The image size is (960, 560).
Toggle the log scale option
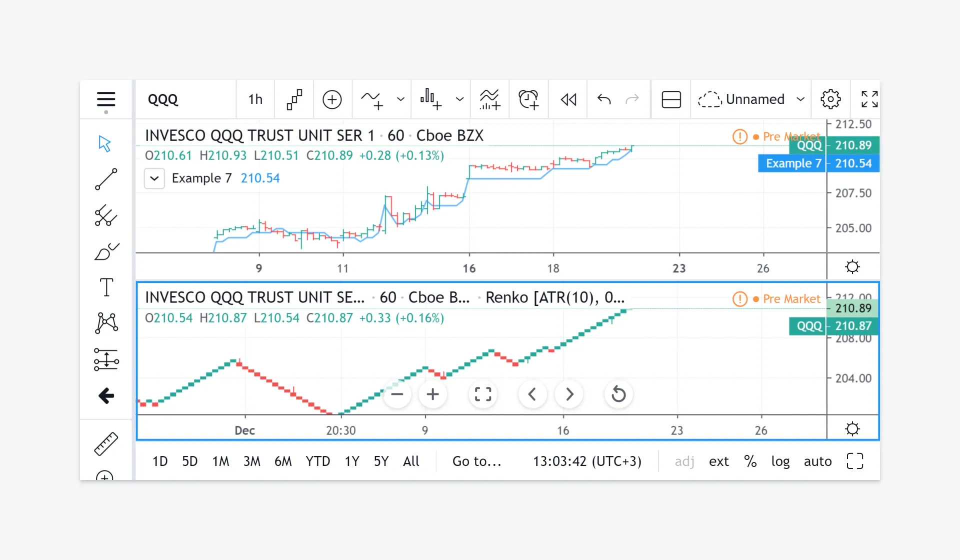(780, 461)
